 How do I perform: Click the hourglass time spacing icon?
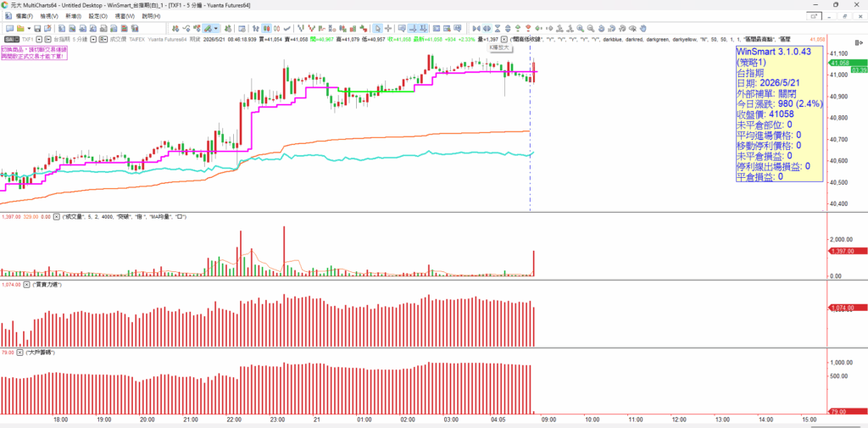click(x=497, y=28)
